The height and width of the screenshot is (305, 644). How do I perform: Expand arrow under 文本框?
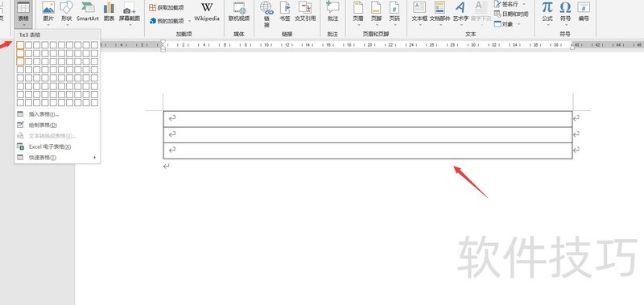(x=419, y=26)
